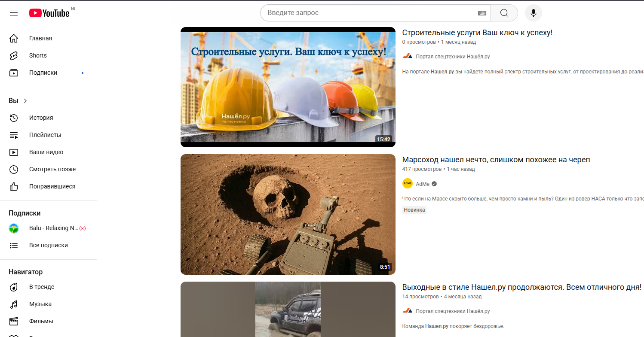Open AdMe channel name link
Viewport: 644px width, 337px height.
click(x=423, y=184)
